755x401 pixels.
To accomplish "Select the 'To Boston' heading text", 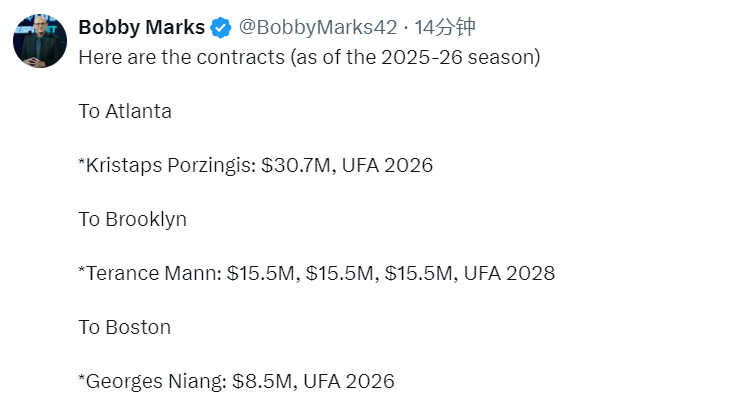I will 125,327.
